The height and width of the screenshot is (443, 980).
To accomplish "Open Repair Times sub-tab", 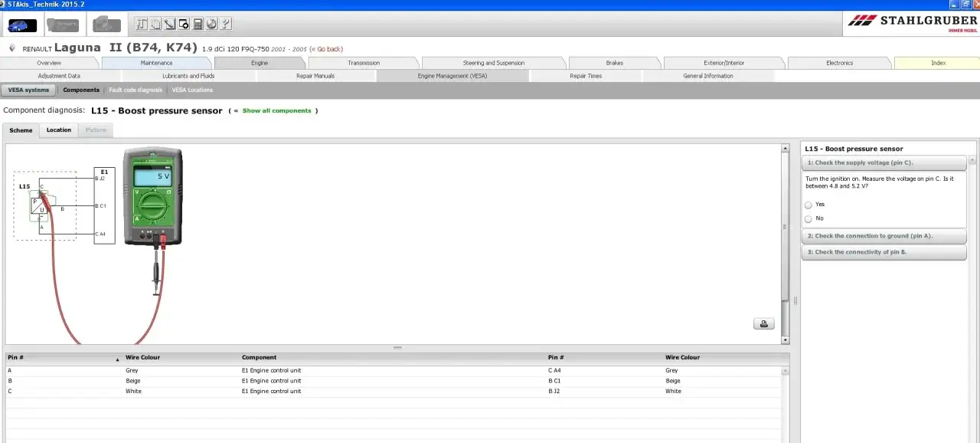I will pyautogui.click(x=586, y=76).
